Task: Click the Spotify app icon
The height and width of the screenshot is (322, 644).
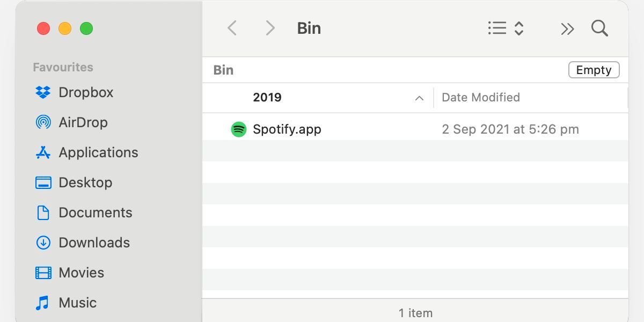Action: click(239, 129)
